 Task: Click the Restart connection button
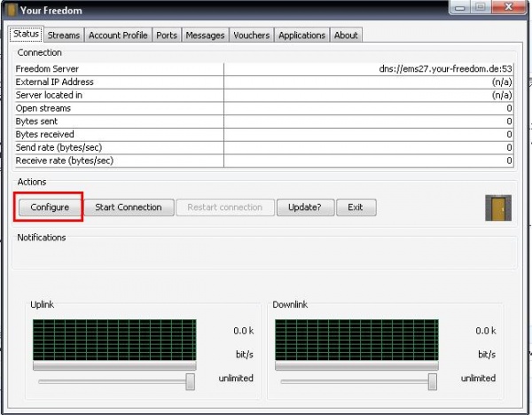pyautogui.click(x=225, y=207)
